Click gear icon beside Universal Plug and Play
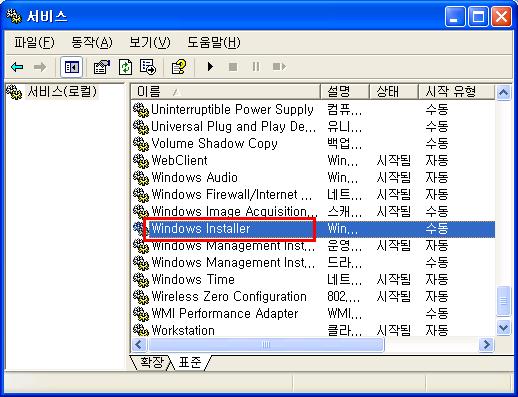Viewport: 518px width, 397px height. (141, 127)
